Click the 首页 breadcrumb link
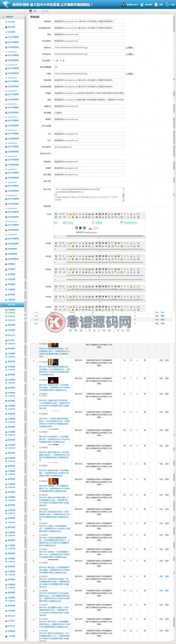 [x=35, y=11]
